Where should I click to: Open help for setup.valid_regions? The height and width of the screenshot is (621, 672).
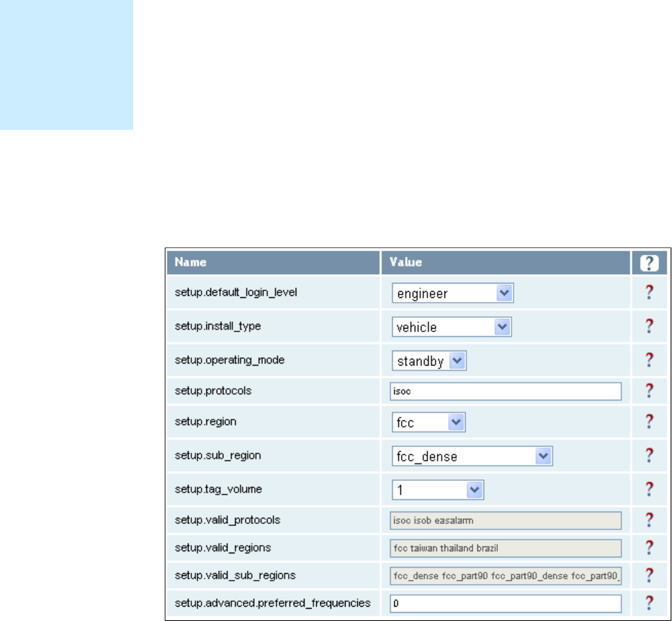click(649, 548)
